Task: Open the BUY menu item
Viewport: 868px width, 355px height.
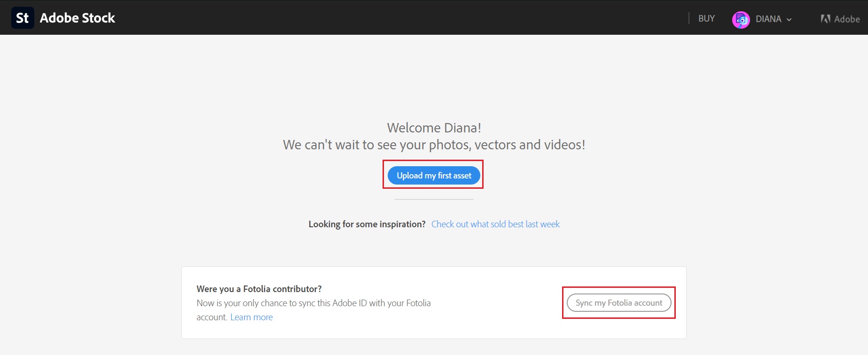Action: (706, 18)
